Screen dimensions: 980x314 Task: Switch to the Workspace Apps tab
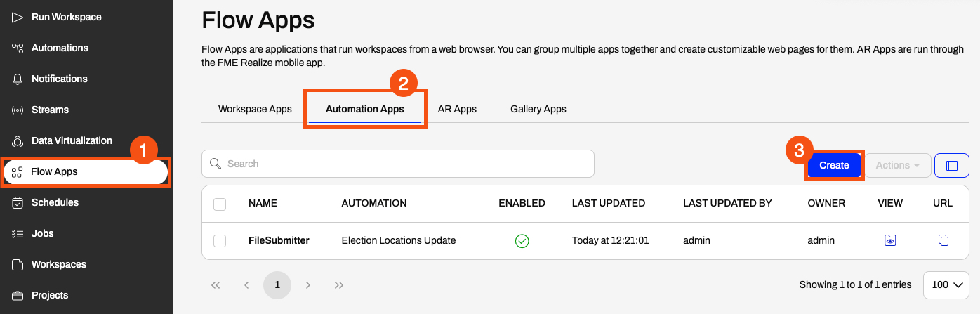coord(255,109)
